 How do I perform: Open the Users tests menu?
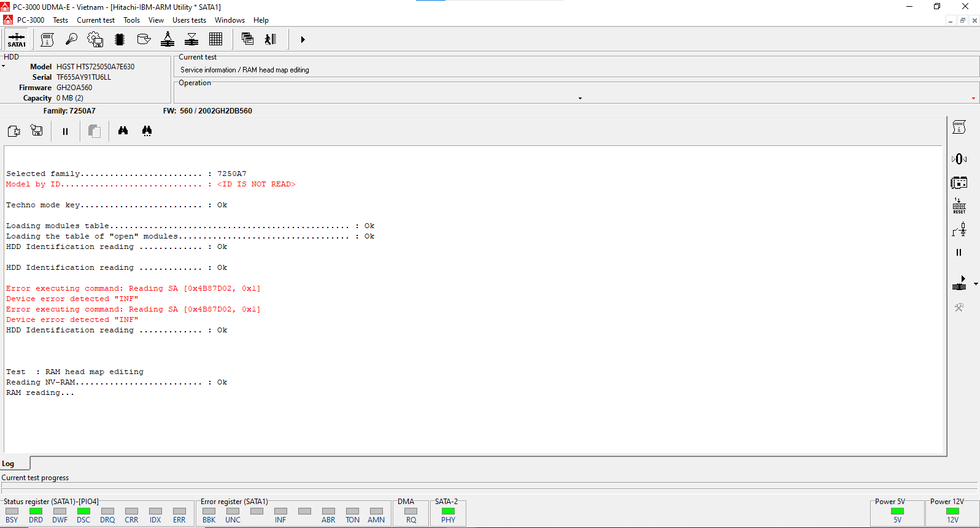point(190,20)
